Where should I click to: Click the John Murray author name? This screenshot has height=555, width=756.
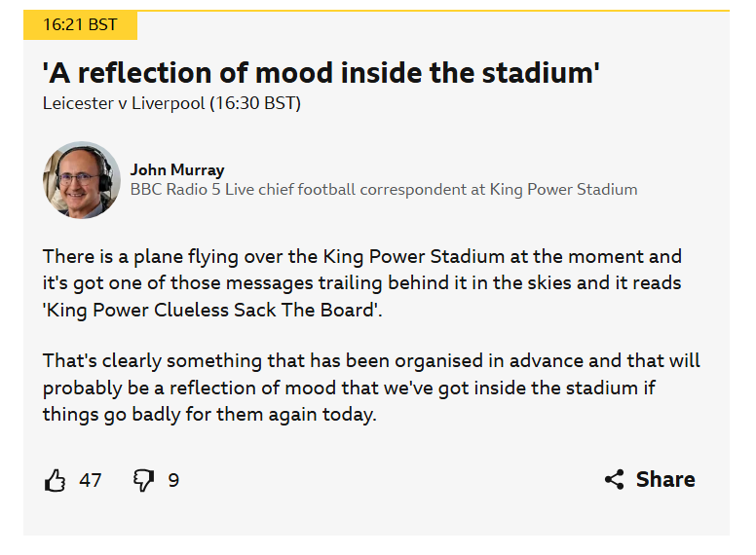[177, 169]
